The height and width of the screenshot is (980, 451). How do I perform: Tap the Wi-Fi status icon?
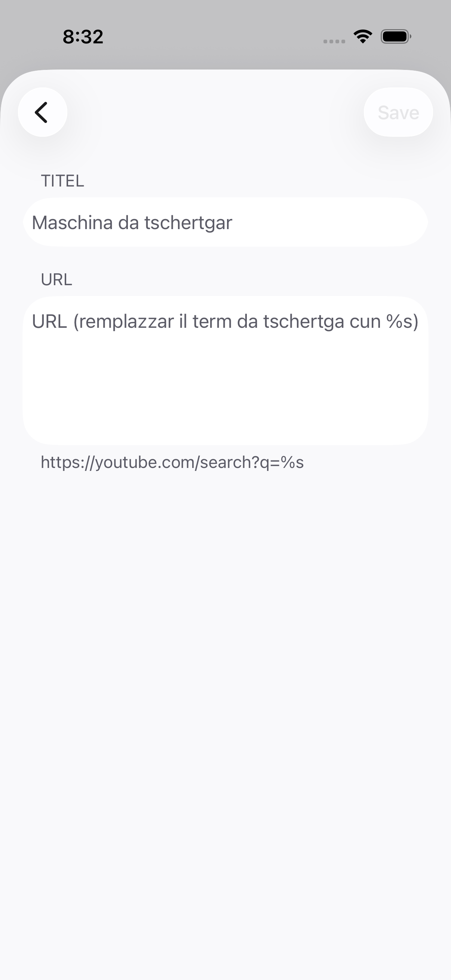click(x=363, y=37)
